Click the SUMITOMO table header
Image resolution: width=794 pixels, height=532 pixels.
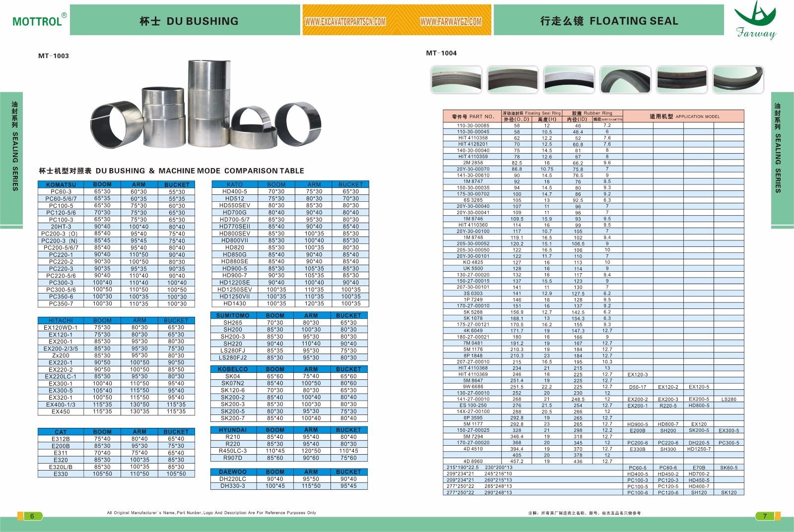pos(233,315)
